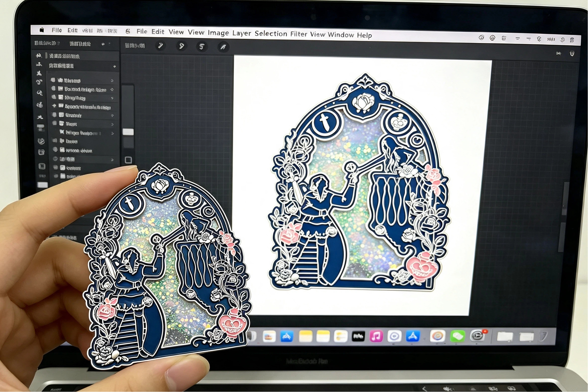Viewport: 588px width, 392px height.
Task: Toggle visibility of the layer just below the diamond-marked row
Action: point(54,115)
